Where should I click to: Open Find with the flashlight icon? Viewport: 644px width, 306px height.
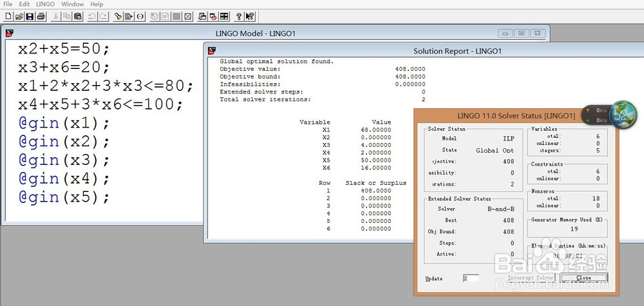pos(118,17)
